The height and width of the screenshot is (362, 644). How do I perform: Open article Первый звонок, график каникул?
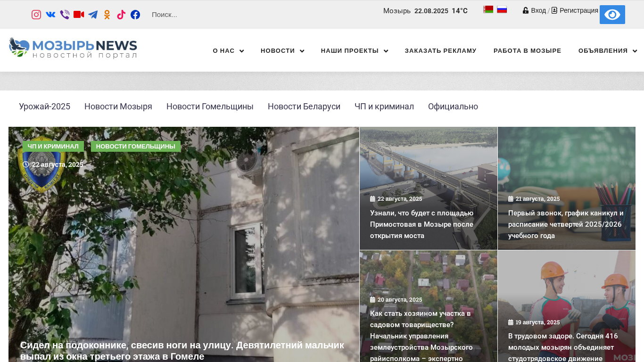pos(566,224)
